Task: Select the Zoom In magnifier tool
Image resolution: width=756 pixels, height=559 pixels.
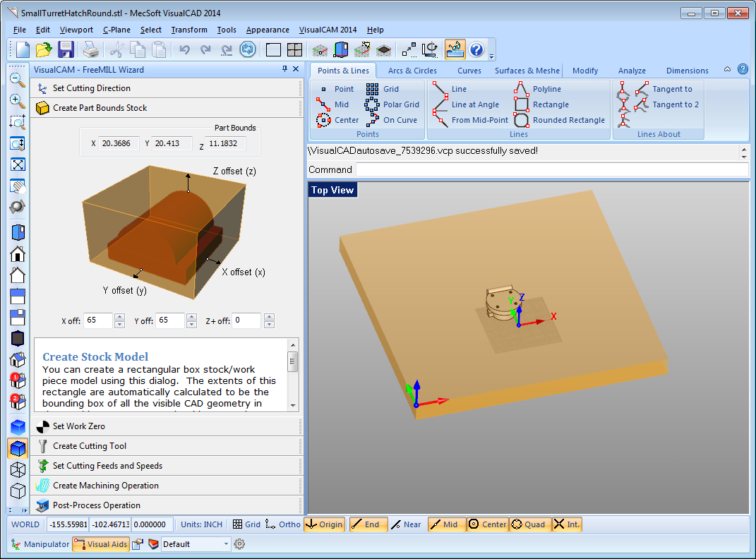Action: coord(18,100)
